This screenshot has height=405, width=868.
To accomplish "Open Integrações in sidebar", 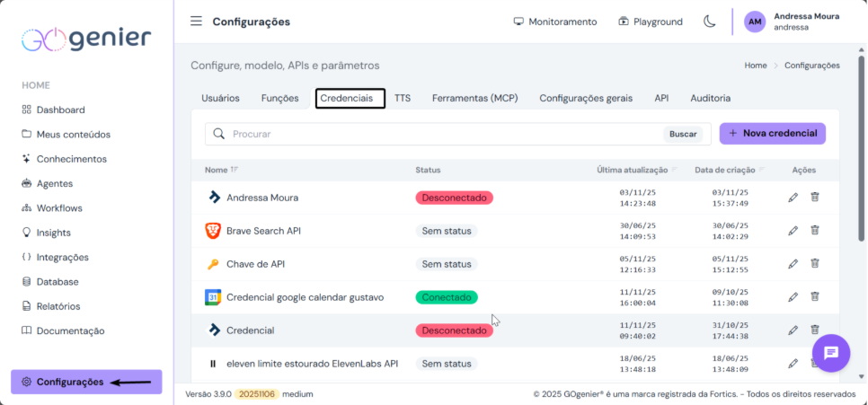I will tap(55, 257).
